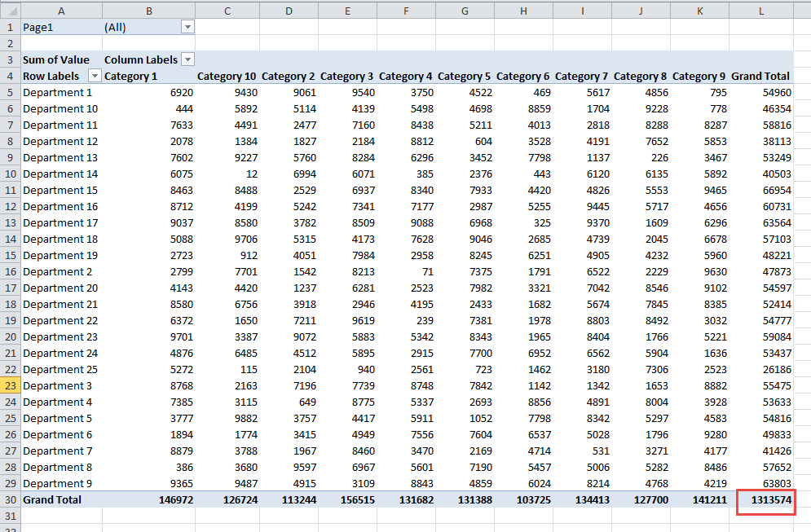Click the Department 17 row label
This screenshot has height=532, width=811.
(x=61, y=223)
